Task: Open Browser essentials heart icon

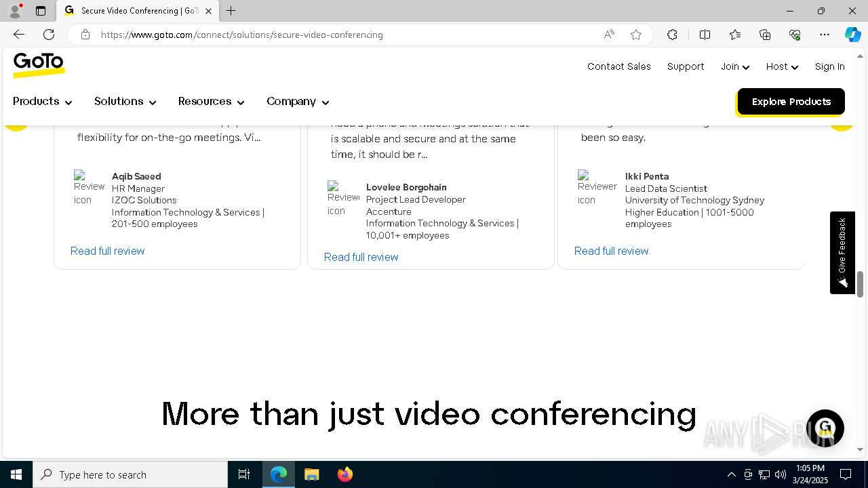Action: click(x=795, y=35)
